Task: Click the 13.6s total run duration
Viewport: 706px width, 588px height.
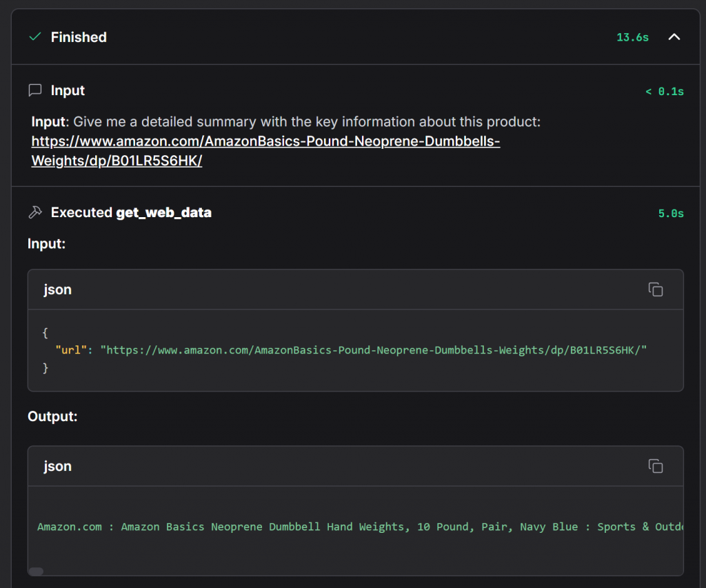Action: pyautogui.click(x=632, y=37)
